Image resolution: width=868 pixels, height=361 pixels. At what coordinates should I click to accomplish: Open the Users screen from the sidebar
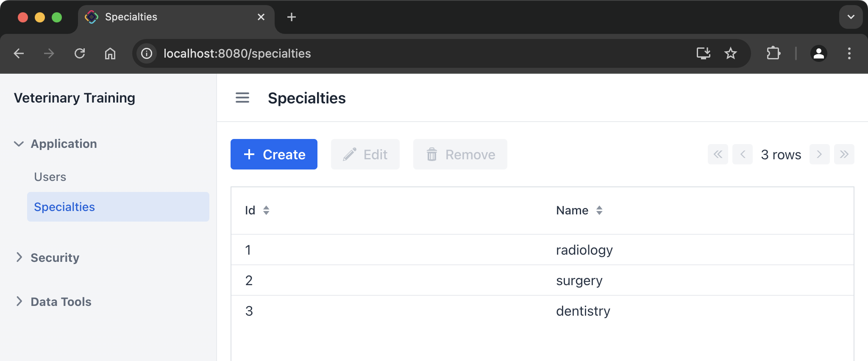tap(50, 177)
